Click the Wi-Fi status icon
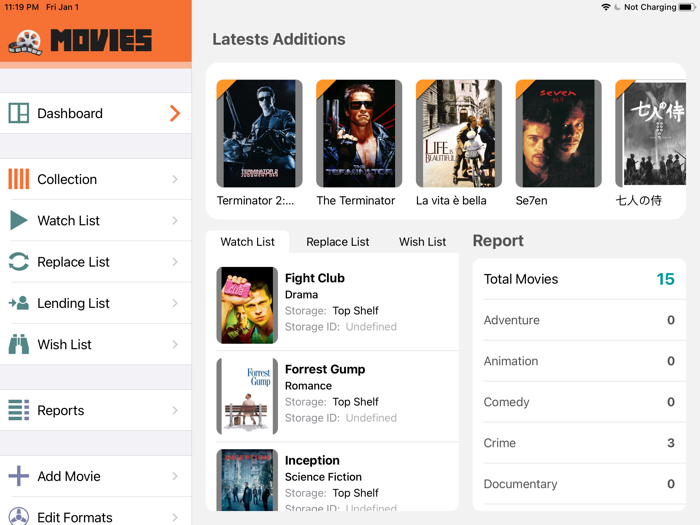Viewport: 700px width, 525px height. pos(605,7)
